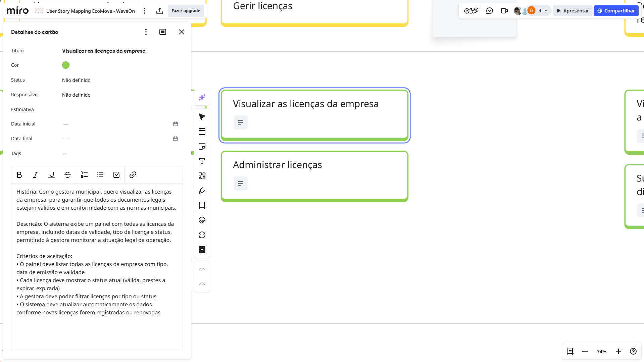Open the Responsável assignee dropdown
The image size is (644, 362).
pos(76,95)
